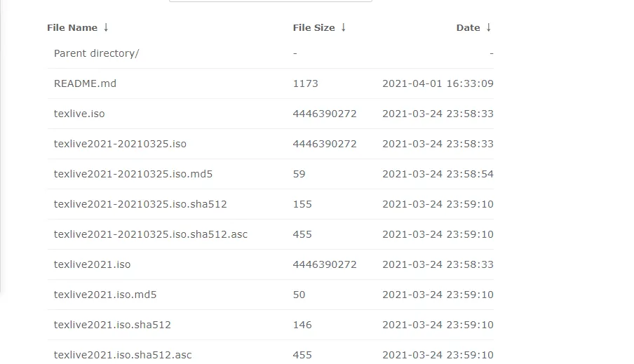634x364 pixels.
Task: Sort by File Name arrow icon
Action: point(106,27)
